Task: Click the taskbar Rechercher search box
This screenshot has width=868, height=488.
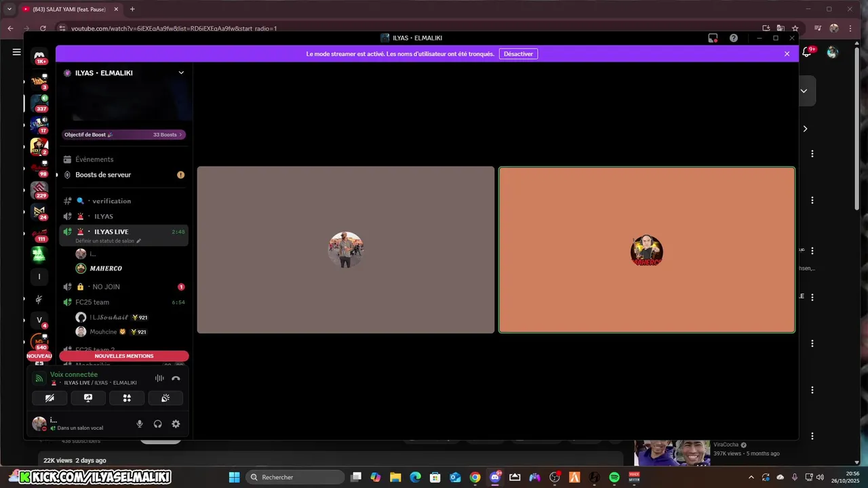Action: click(x=294, y=477)
